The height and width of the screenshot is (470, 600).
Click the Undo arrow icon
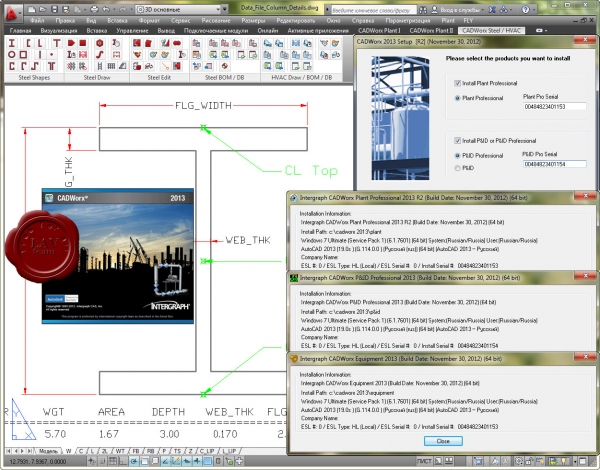[106, 9]
